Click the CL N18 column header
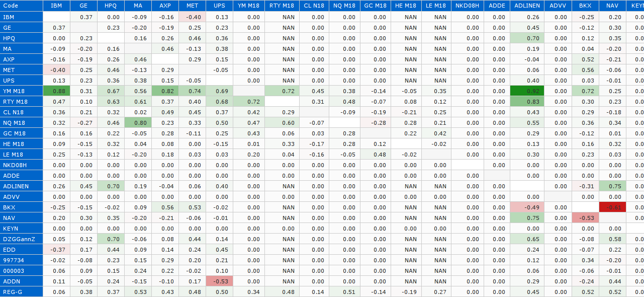644x297 pixels. pyautogui.click(x=314, y=6)
